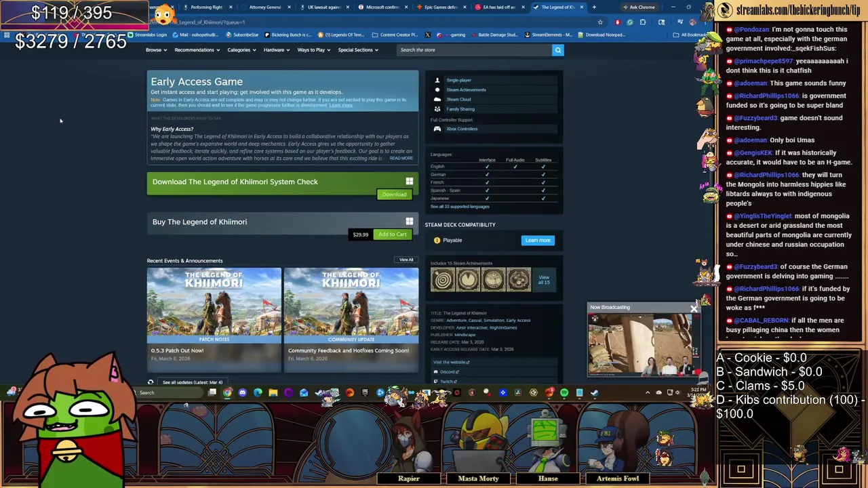Open Chrome from the taskbar
This screenshot has width=868, height=488.
click(x=227, y=392)
